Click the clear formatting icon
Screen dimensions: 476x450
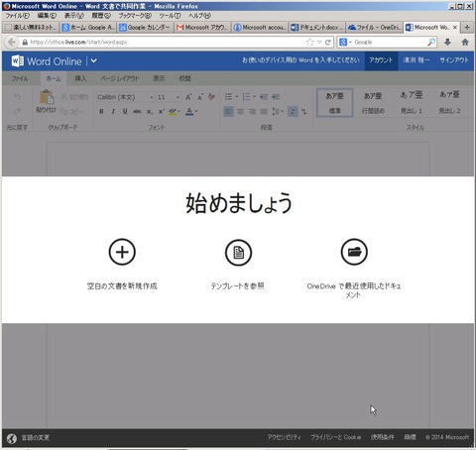pos(212,97)
